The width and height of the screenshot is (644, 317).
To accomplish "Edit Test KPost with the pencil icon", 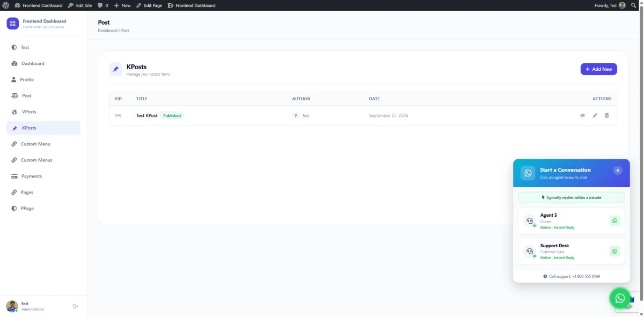I will coord(595,115).
